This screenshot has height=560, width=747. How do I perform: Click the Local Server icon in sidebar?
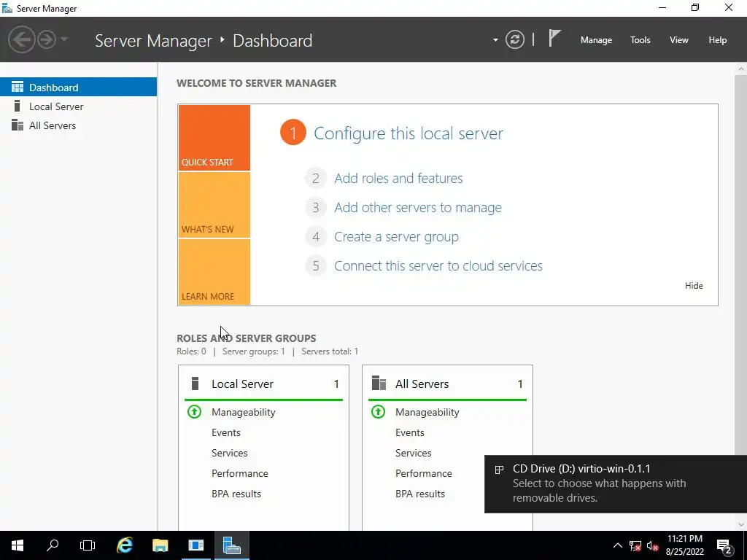(18, 106)
